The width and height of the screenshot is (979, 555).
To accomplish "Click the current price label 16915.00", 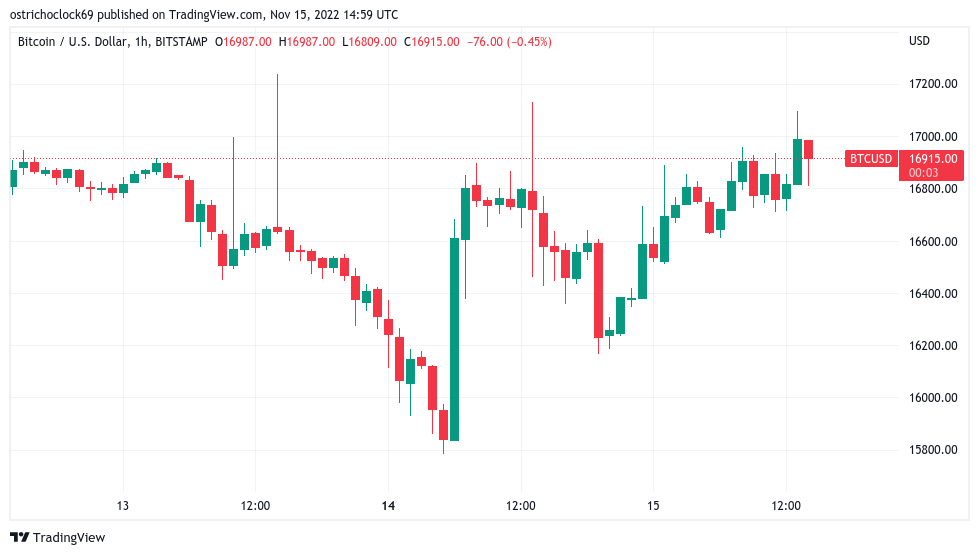I will [933, 158].
